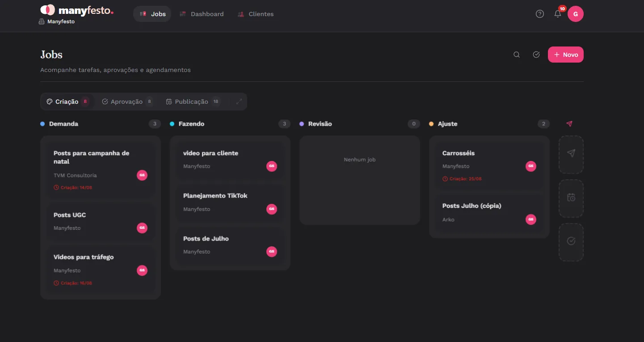Click the Demanda column title
644x342 pixels.
(x=63, y=124)
